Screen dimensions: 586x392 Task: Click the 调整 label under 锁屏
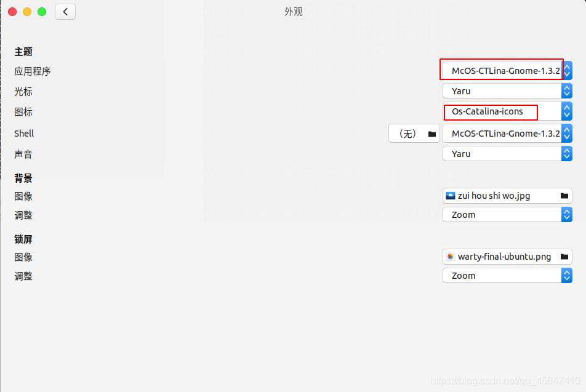pyautogui.click(x=23, y=276)
